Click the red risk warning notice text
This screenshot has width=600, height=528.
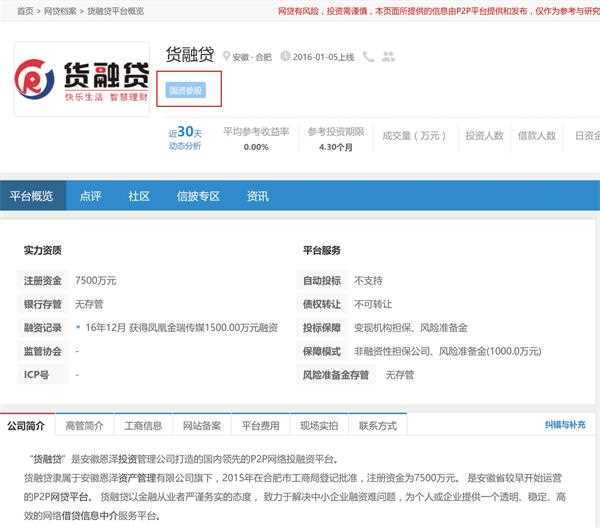[x=439, y=11]
